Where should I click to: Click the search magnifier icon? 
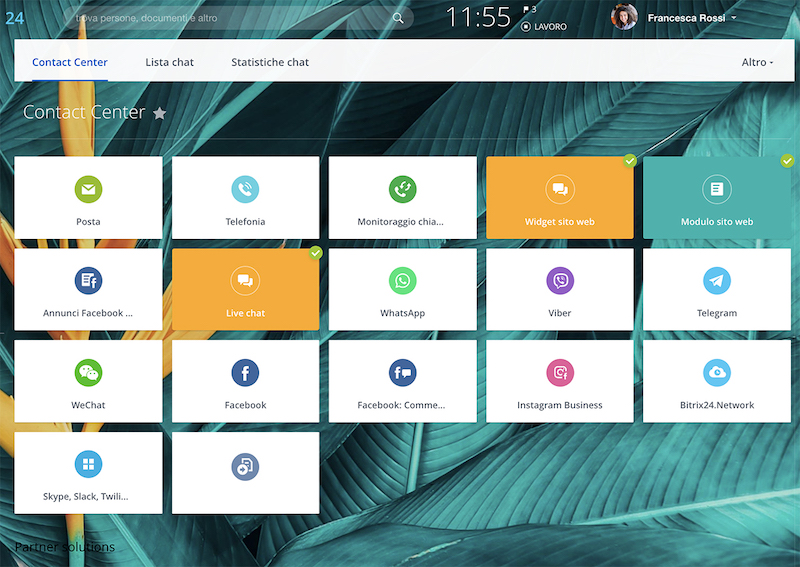398,18
